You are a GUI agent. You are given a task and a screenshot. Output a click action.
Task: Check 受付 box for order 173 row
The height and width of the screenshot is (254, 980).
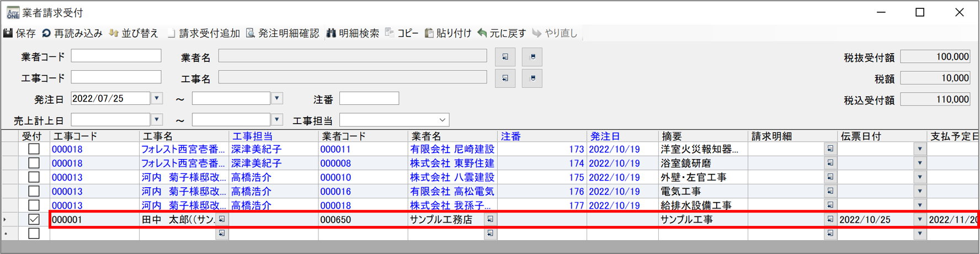tap(34, 149)
